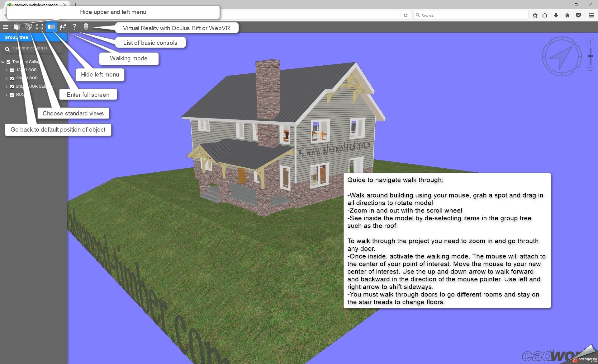Uncheck the ROOF checkbox

(12, 95)
